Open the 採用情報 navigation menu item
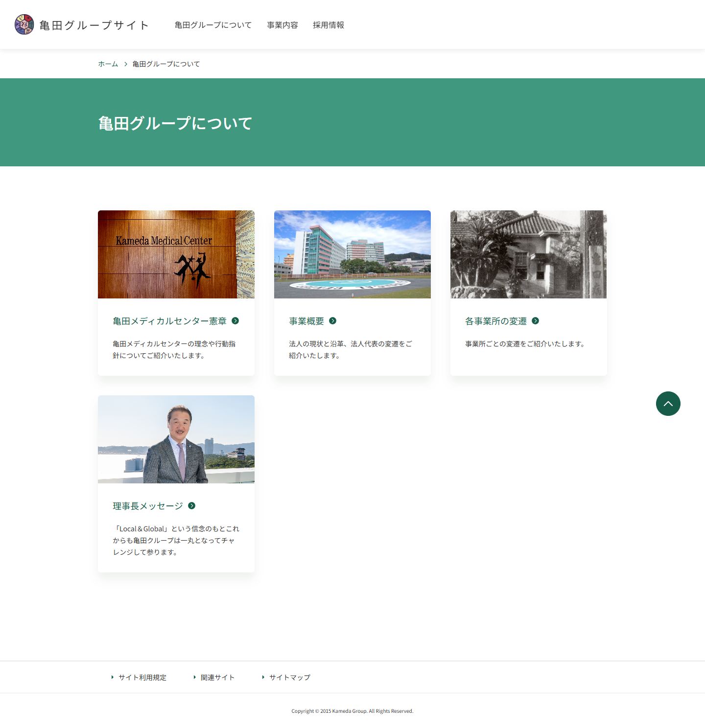Viewport: 705px width, 728px height. [x=329, y=25]
